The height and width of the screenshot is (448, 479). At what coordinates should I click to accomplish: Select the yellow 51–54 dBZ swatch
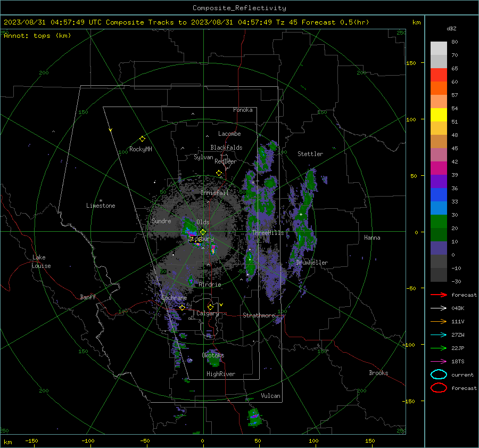(x=439, y=115)
